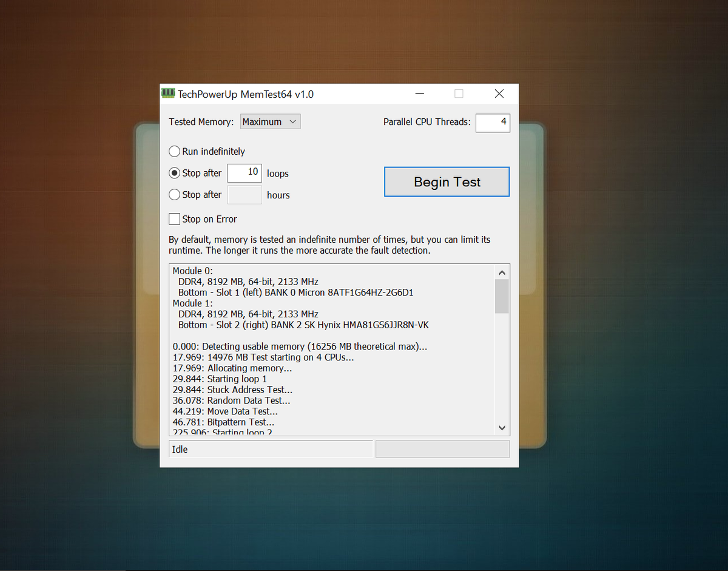Click the scrollbar down arrow

(502, 427)
